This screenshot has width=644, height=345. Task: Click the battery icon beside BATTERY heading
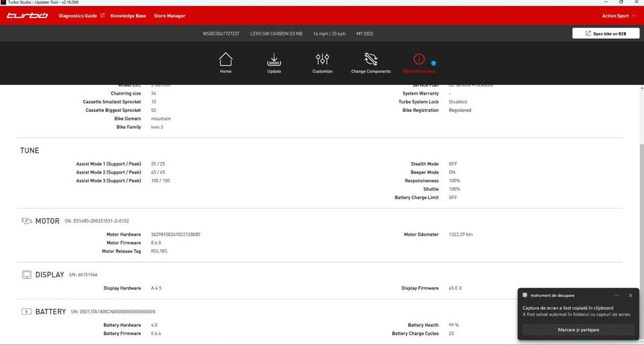coord(26,312)
